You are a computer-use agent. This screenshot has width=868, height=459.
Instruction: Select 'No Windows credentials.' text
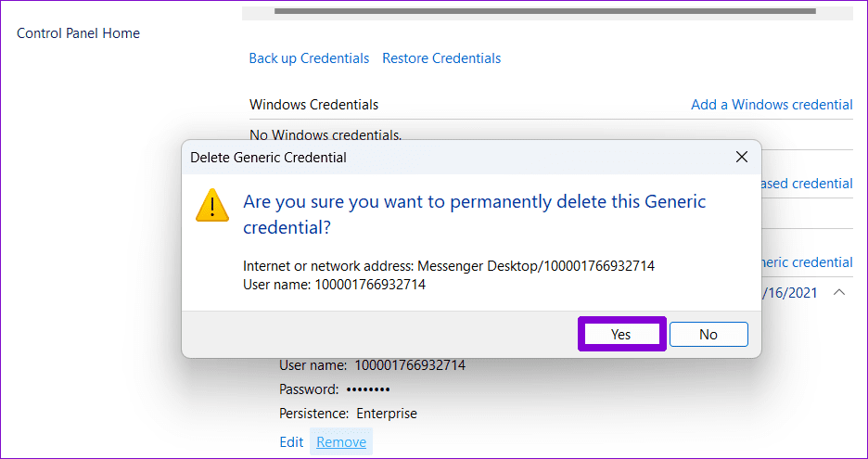click(325, 135)
